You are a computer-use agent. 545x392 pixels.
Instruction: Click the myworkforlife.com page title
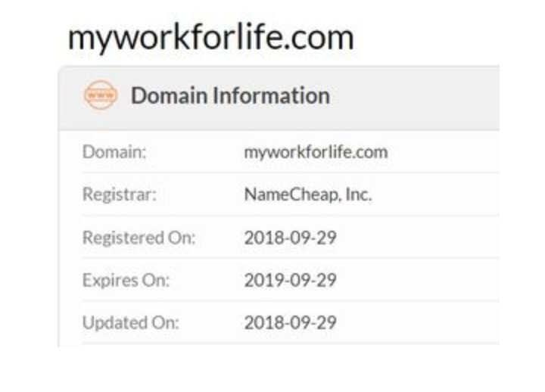[x=210, y=37]
